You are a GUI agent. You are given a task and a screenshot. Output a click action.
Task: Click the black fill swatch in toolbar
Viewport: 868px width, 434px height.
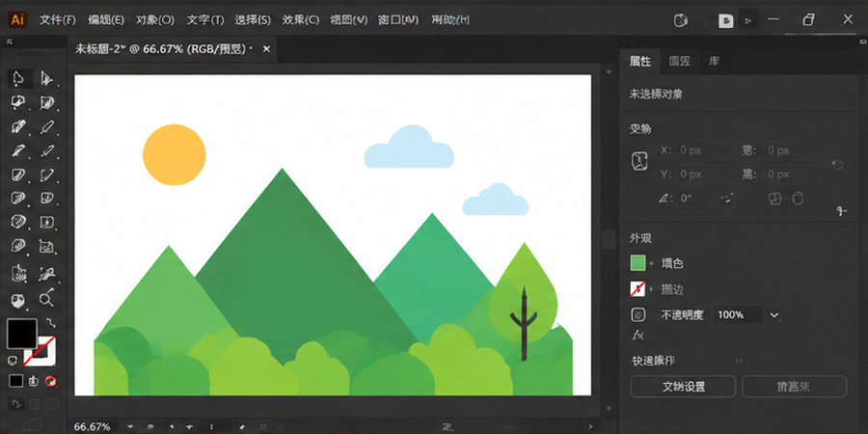(x=22, y=334)
